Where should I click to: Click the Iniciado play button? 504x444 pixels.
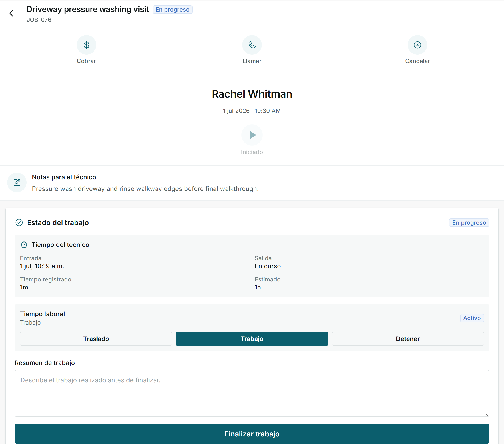252,135
